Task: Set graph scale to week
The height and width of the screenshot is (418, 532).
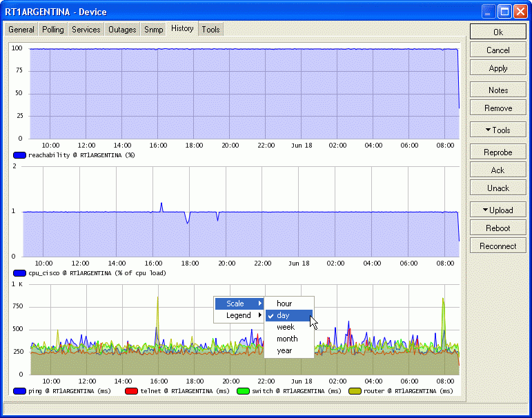Action: pyautogui.click(x=286, y=327)
